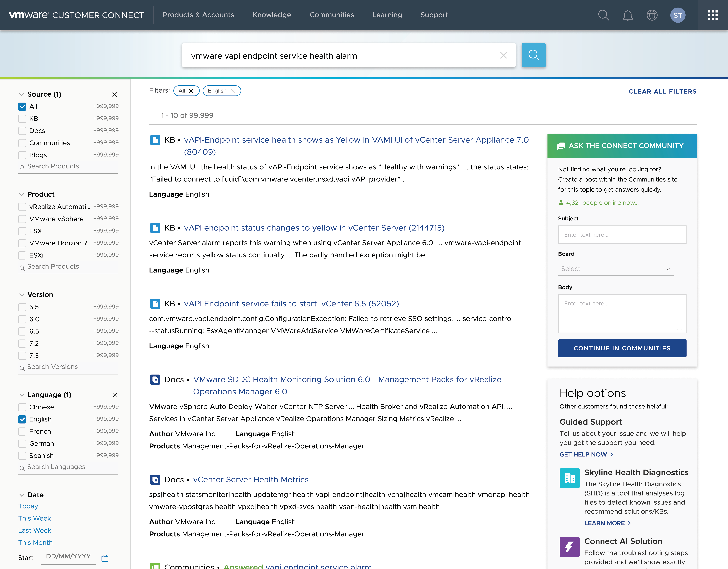Filter by Today date
Image resolution: width=728 pixels, height=569 pixels.
pos(28,506)
